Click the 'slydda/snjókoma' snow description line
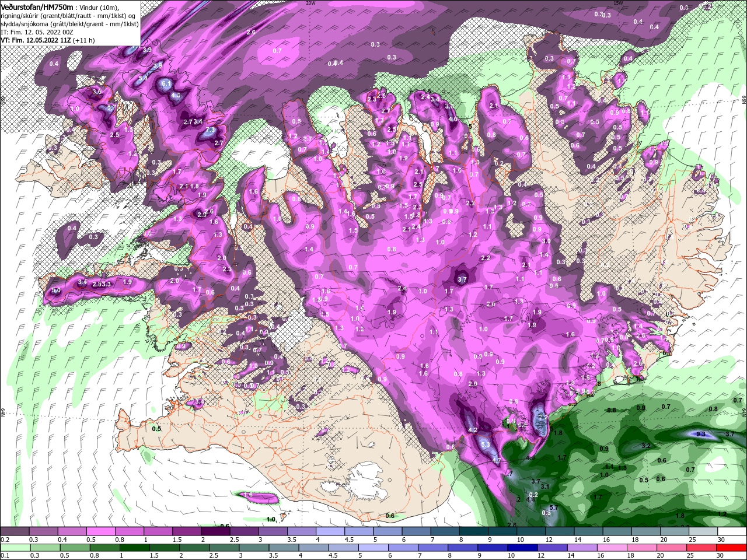Viewport: 747px width, 560px height. click(69, 24)
